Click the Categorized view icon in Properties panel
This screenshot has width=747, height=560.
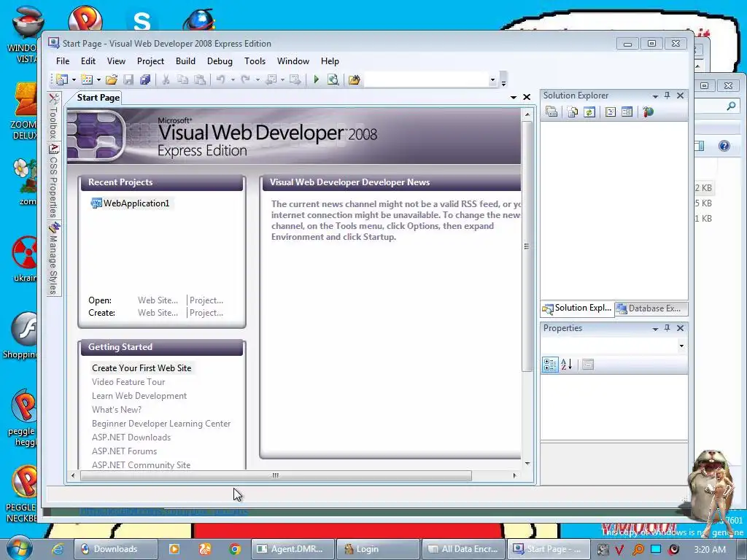550,365
